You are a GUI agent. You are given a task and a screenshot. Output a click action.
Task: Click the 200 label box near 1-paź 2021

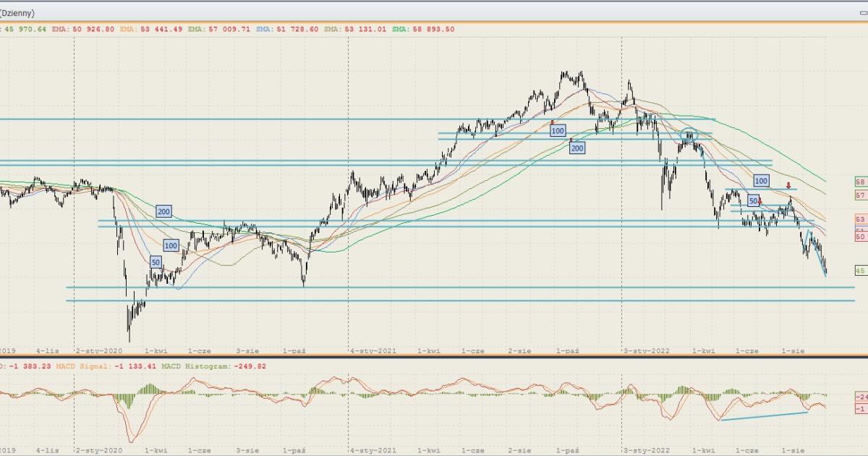tap(576, 148)
